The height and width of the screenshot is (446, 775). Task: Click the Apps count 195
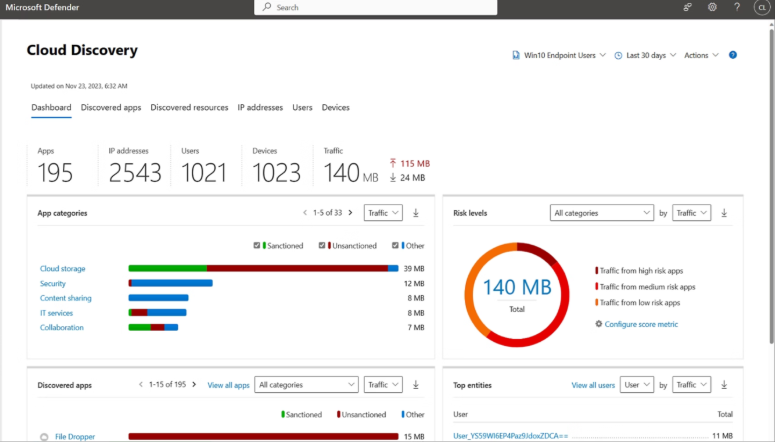pos(55,173)
